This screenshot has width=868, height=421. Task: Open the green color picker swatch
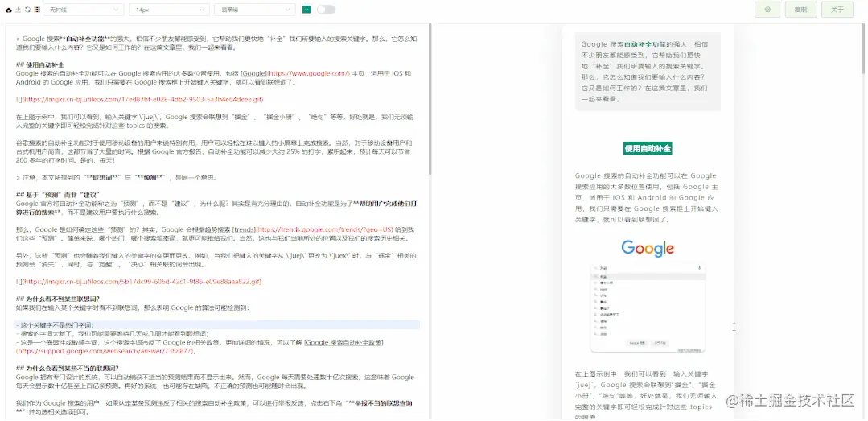coord(306,10)
